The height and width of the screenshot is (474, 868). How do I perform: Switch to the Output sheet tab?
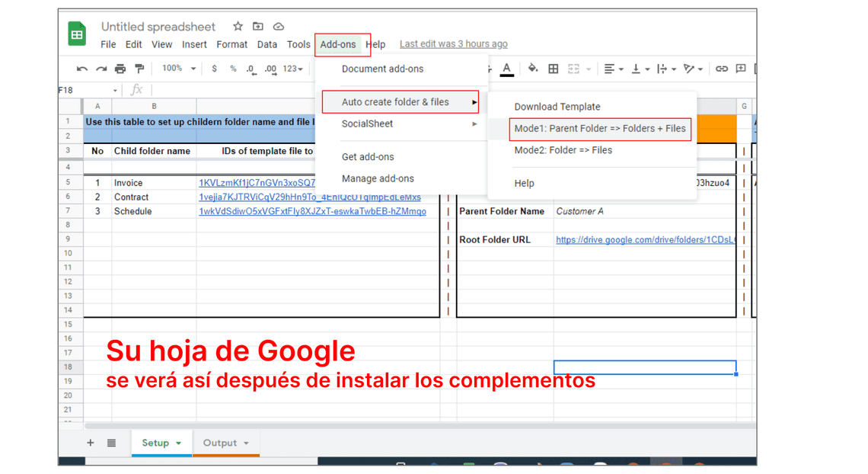pyautogui.click(x=220, y=443)
